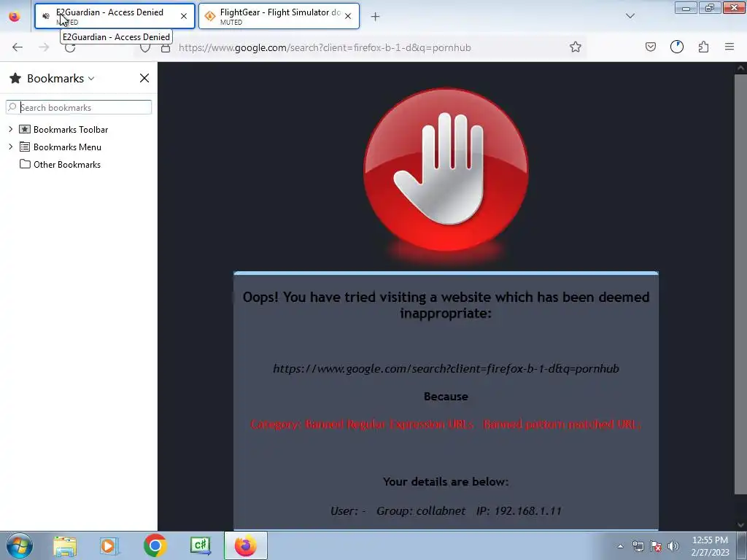Click the Firefox icon in the title bar

[x=15, y=16]
